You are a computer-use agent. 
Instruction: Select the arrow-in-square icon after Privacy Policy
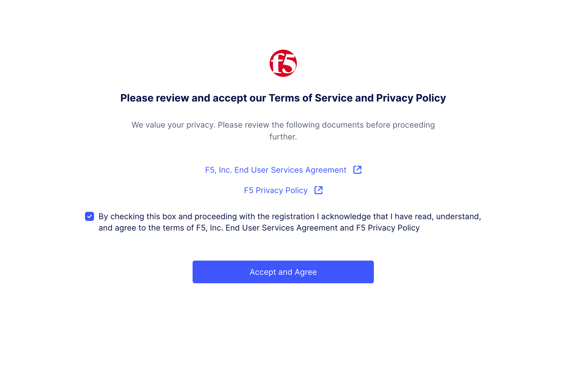(319, 190)
